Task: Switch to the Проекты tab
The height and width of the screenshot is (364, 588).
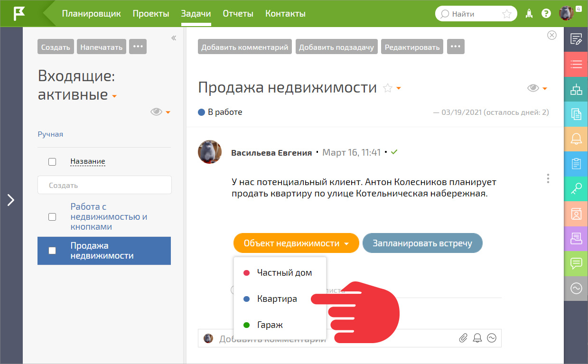Action: tap(151, 14)
